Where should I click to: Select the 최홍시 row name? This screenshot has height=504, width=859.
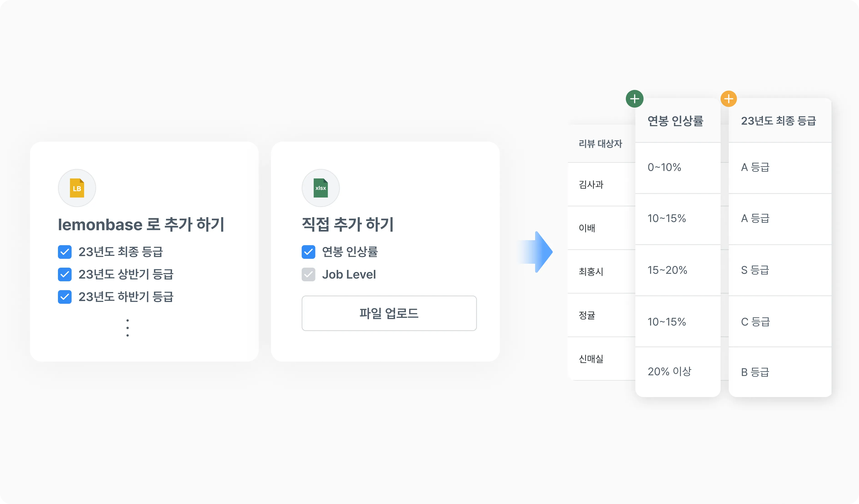tap(591, 272)
